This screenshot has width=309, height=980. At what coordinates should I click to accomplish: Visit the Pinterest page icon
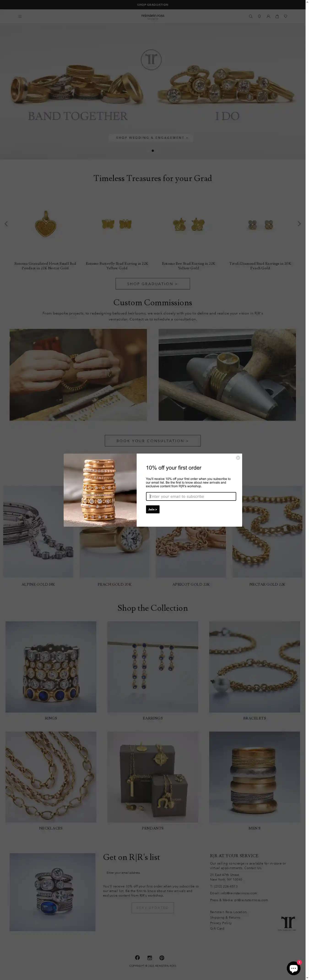pos(162,958)
